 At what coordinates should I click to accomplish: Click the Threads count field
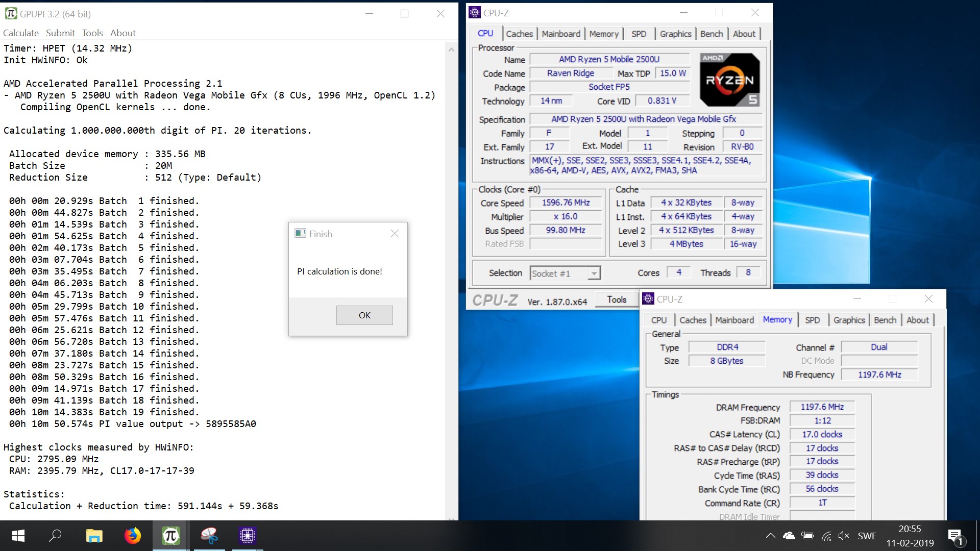point(748,272)
